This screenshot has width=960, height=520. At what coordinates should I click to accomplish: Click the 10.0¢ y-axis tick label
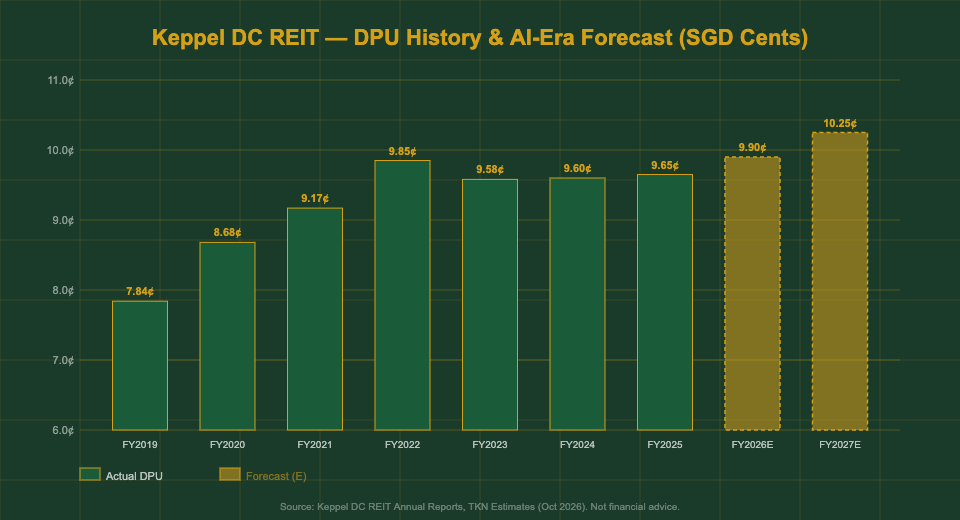coord(61,150)
